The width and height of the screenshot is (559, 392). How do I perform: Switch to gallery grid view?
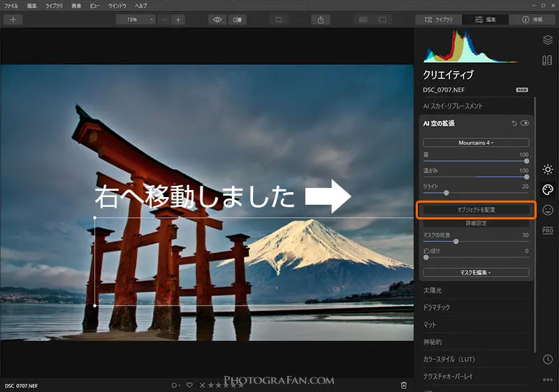tap(363, 20)
